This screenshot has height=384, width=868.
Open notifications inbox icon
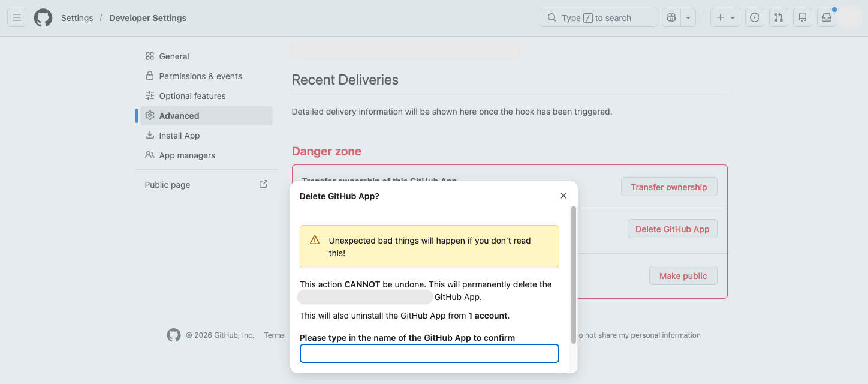827,18
